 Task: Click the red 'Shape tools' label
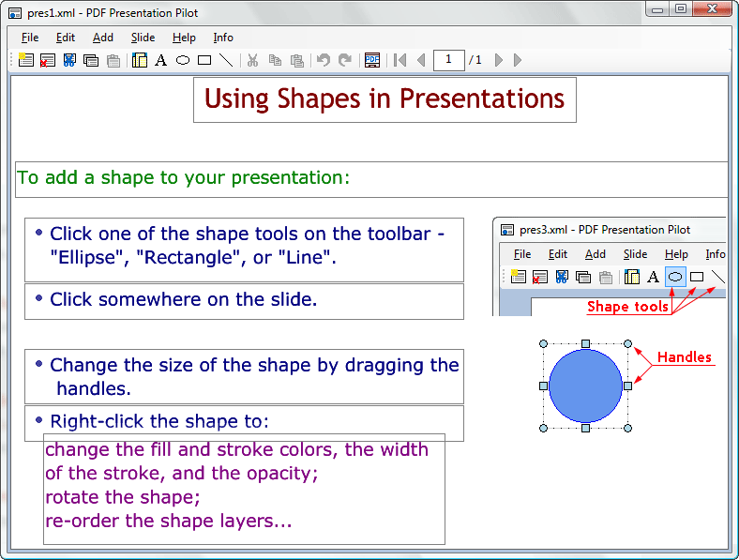(627, 307)
